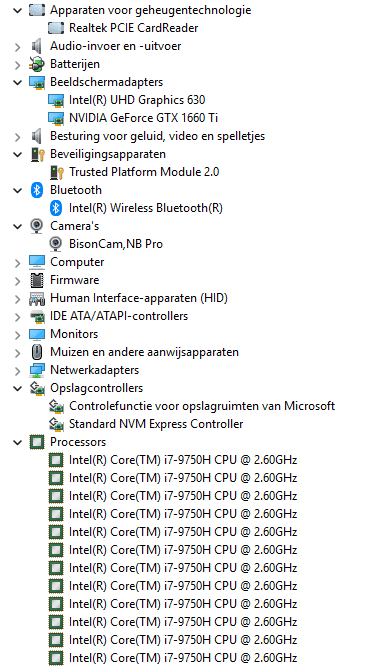Click the IDE ATA/ATAPI-controllers icon
The height and width of the screenshot is (671, 371).
coord(37,316)
